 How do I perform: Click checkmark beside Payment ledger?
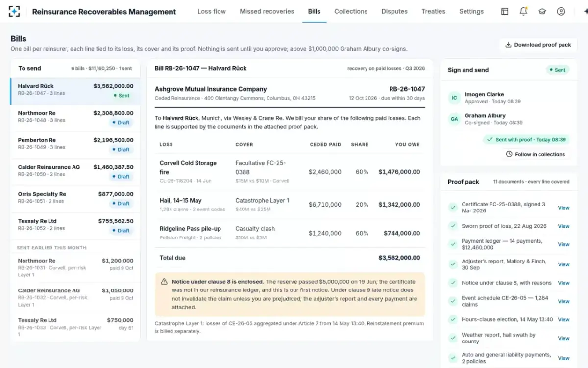click(x=453, y=244)
